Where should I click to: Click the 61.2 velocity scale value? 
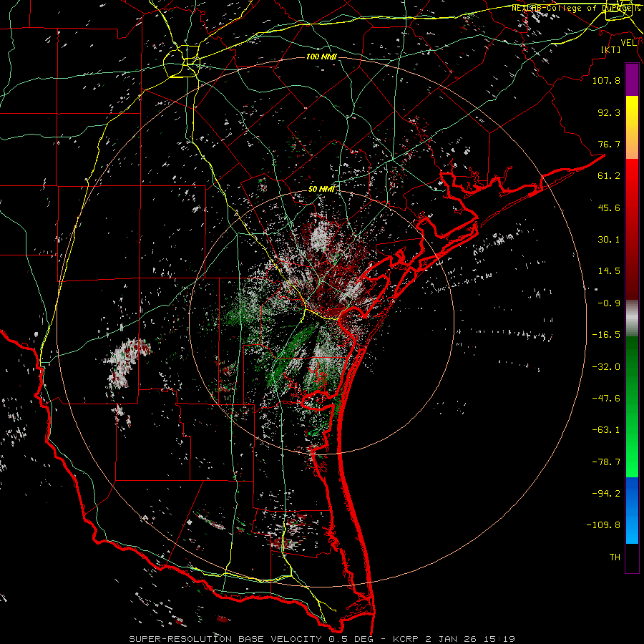609,176
